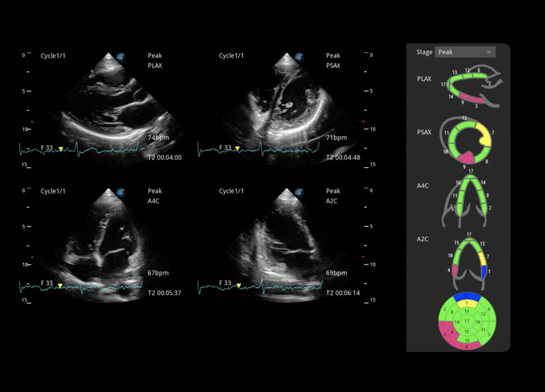The image size is (545, 392).
Task: Click the yellow ECG marker under A2C view
Action: click(x=239, y=285)
